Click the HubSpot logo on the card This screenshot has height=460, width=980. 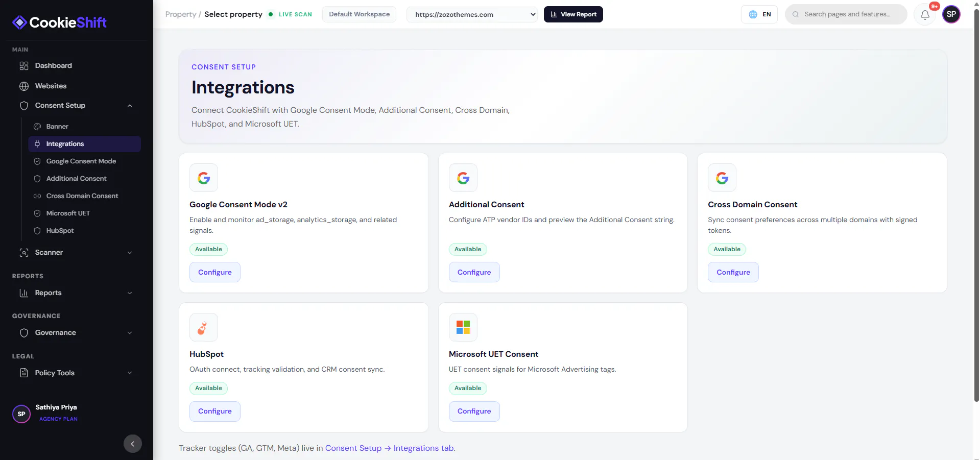point(204,327)
